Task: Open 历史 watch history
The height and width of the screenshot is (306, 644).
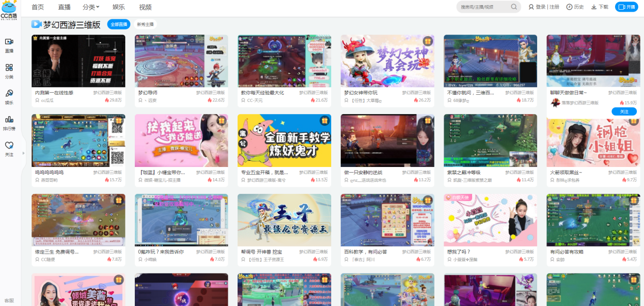Action: pyautogui.click(x=575, y=7)
